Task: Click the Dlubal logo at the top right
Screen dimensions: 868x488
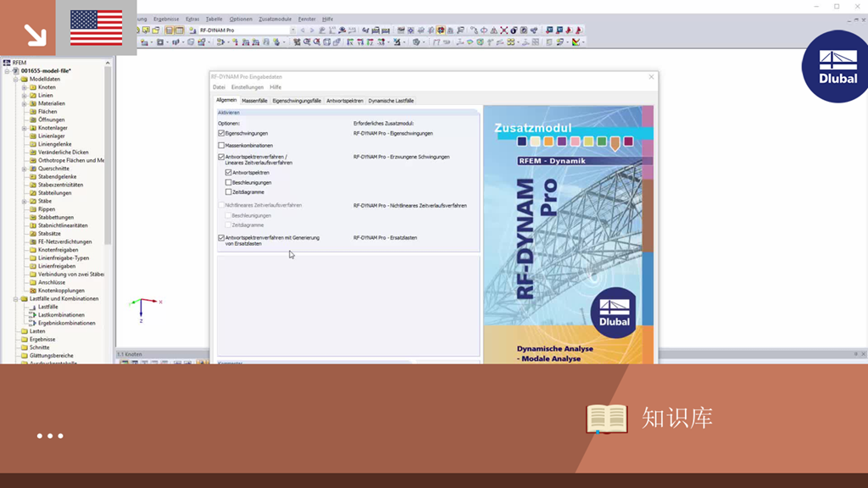Action: tap(836, 66)
